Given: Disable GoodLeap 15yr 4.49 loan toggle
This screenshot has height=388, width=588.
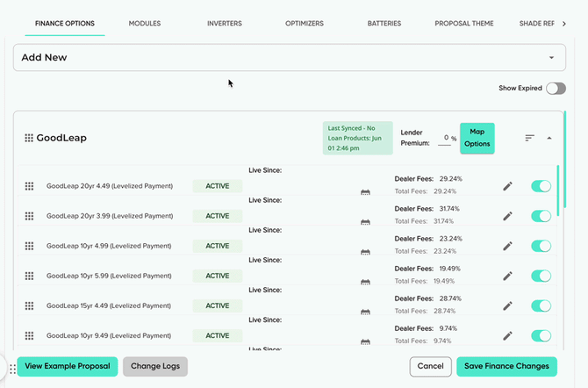Looking at the screenshot, I should pyautogui.click(x=541, y=305).
